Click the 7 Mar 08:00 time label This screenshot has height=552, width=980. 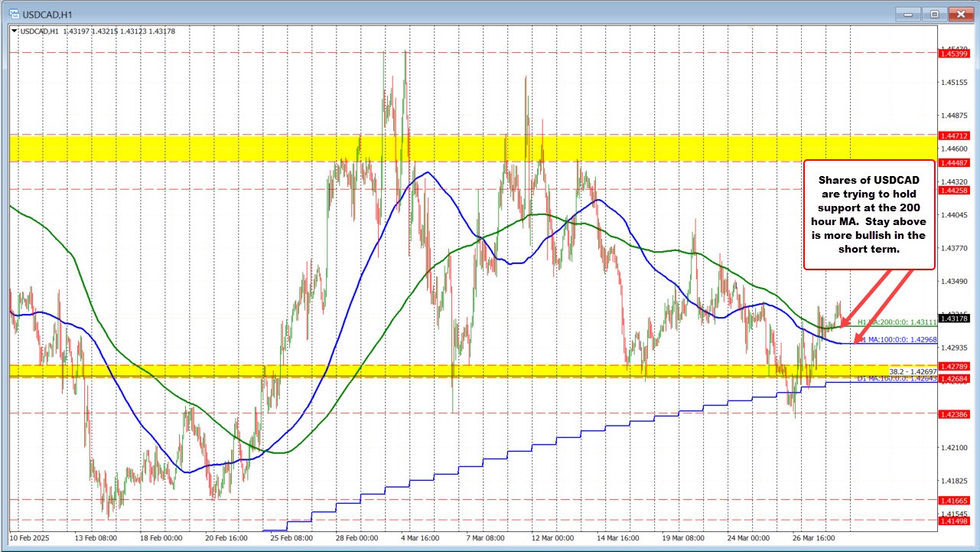tap(485, 538)
